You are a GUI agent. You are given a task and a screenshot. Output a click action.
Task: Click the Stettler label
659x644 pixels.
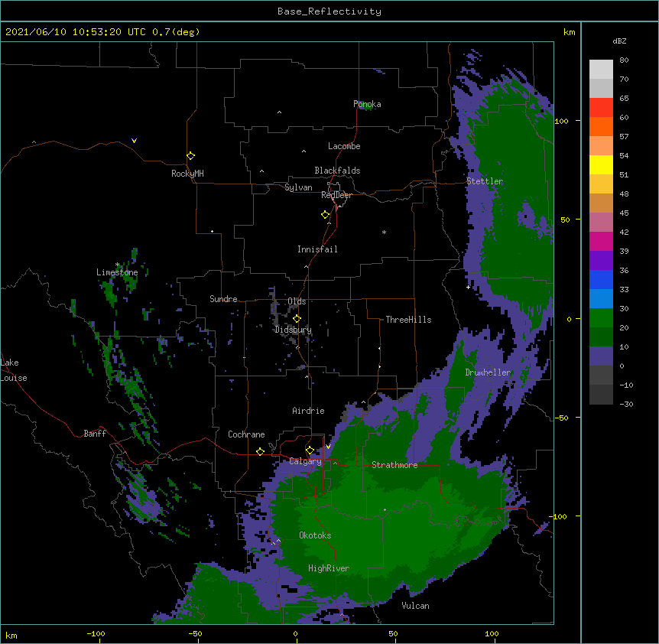[x=485, y=181]
